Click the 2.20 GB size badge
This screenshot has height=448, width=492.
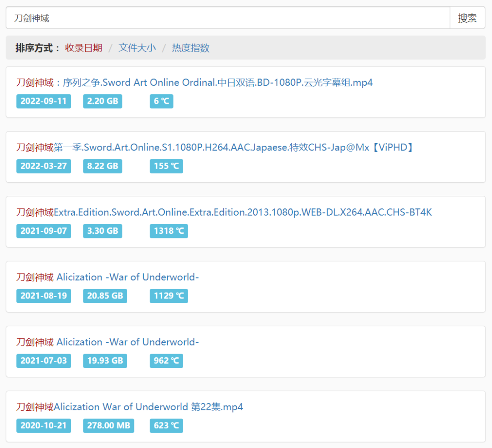tap(102, 101)
